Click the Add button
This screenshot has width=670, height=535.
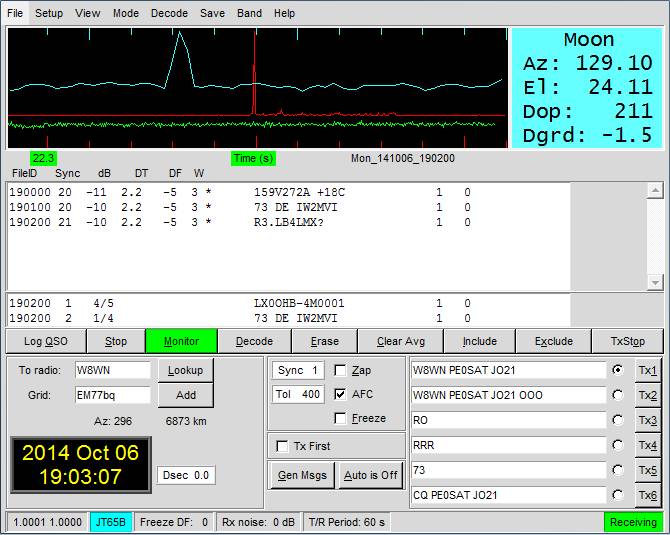185,395
